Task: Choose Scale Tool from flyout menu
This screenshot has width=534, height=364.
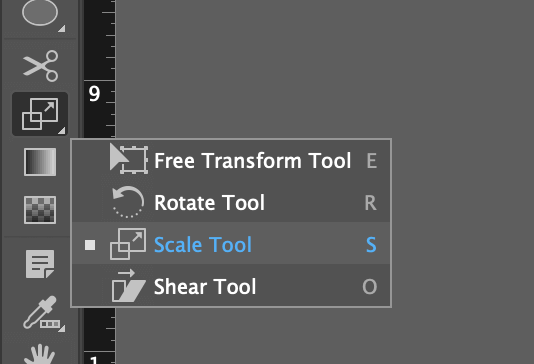Action: (231, 244)
